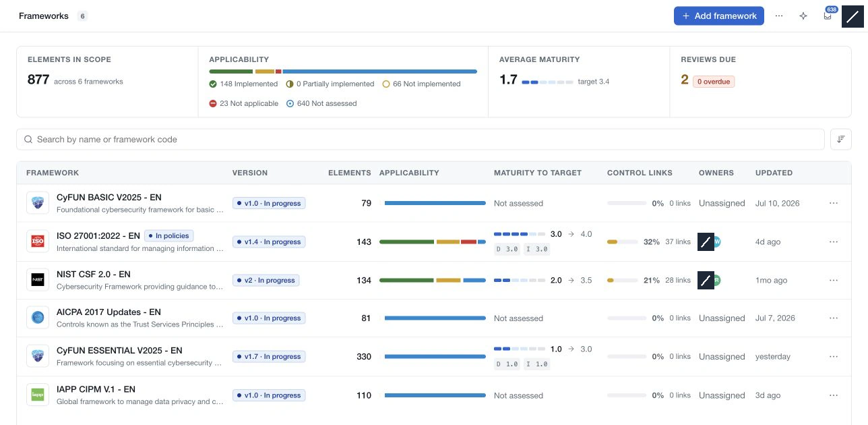Click the 28 links text
The height and width of the screenshot is (425, 868).
[678, 280]
